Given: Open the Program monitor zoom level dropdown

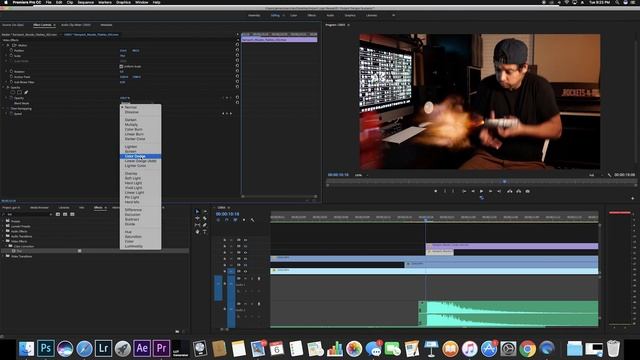Looking at the screenshot, I should coord(361,175).
